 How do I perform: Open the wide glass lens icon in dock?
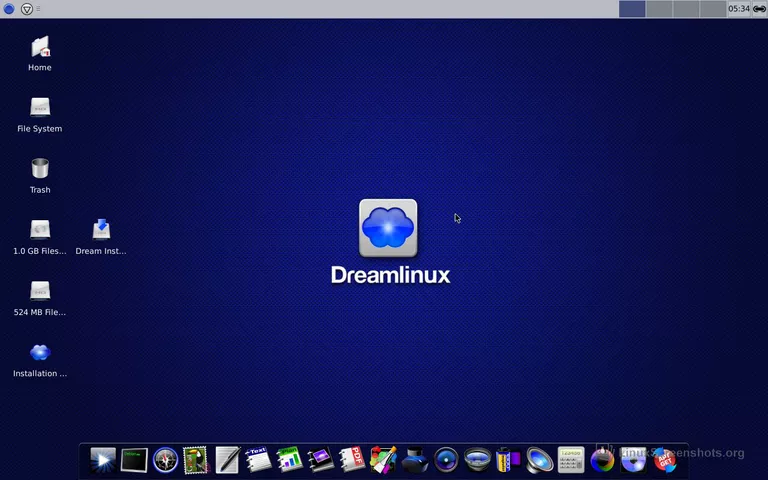(477, 460)
